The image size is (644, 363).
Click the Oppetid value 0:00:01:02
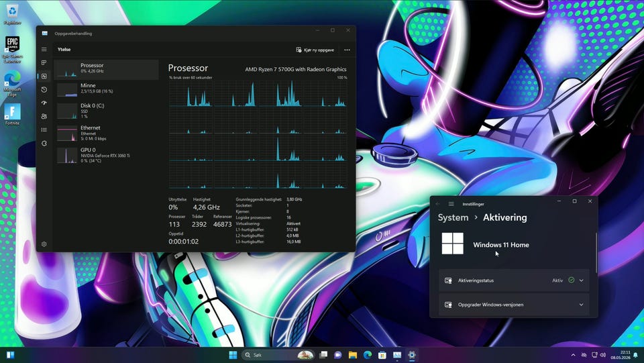coord(184,242)
